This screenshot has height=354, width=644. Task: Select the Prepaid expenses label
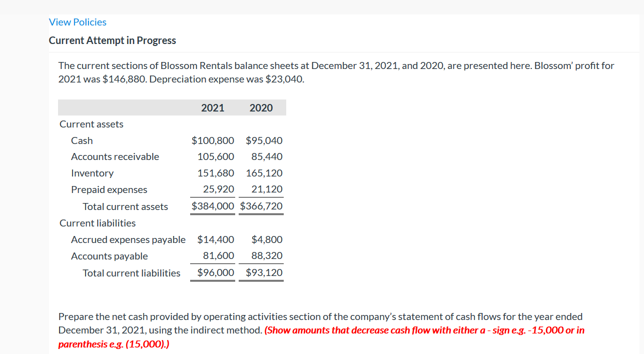point(109,189)
